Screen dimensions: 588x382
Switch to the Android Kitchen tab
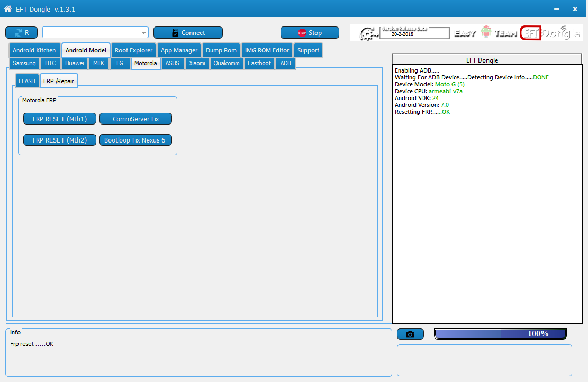[34, 50]
